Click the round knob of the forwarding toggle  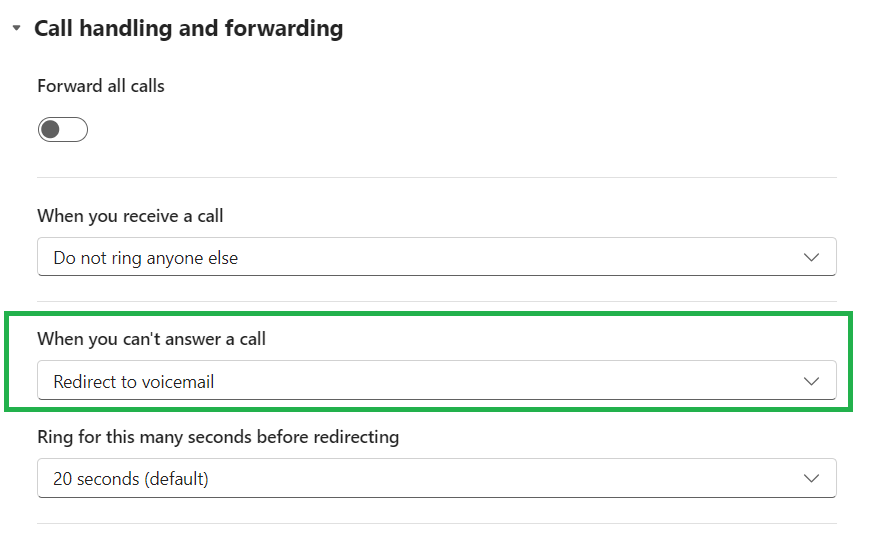coord(52,129)
